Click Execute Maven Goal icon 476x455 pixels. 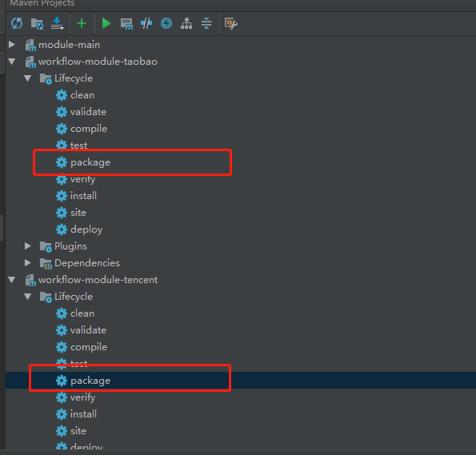(x=126, y=24)
